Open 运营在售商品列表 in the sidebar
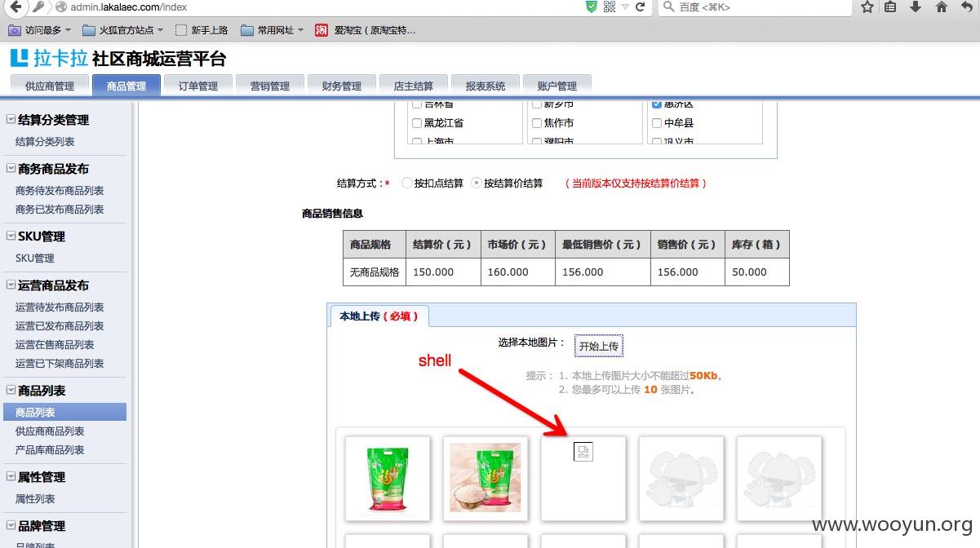Image resolution: width=980 pixels, height=548 pixels. [55, 345]
